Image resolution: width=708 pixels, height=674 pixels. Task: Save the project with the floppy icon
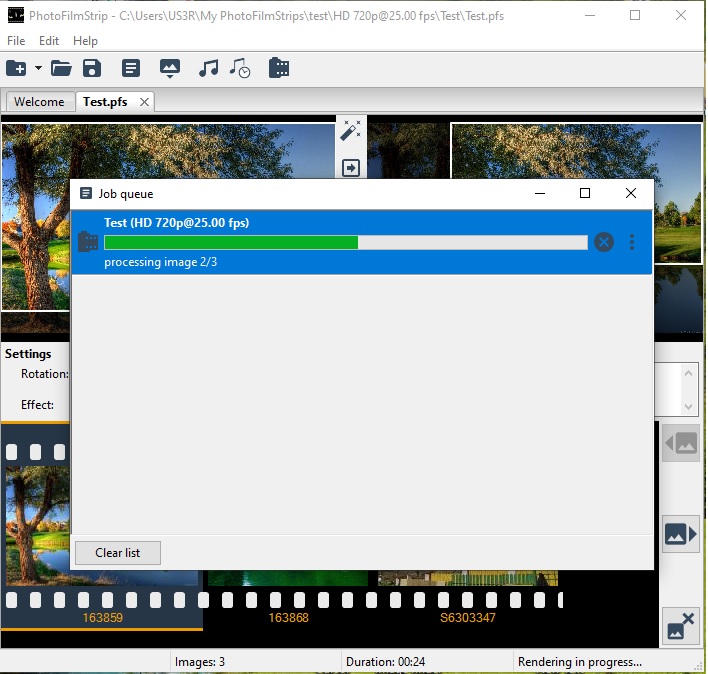tap(92, 68)
